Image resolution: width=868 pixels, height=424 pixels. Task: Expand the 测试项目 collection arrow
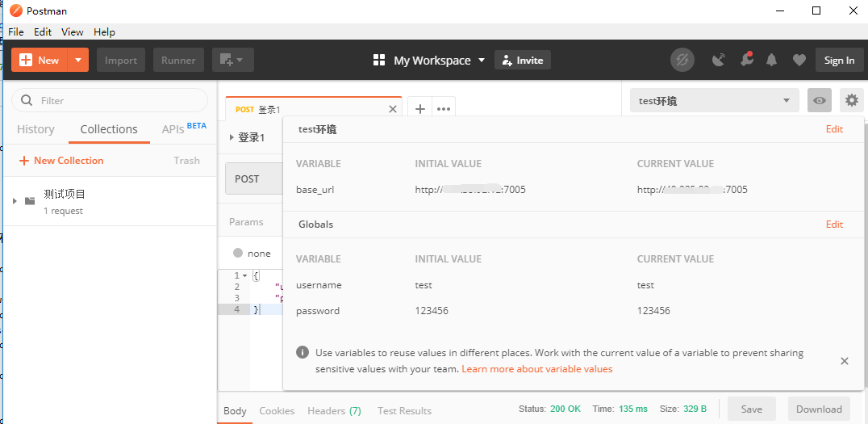[15, 200]
